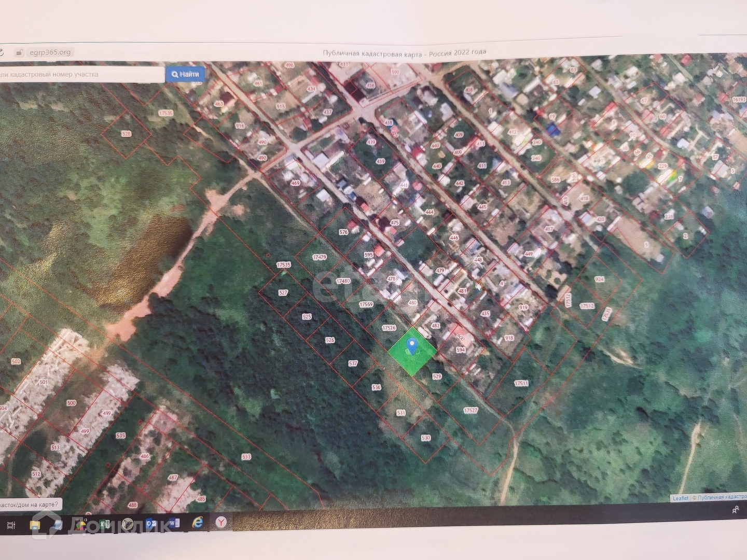Click parcel label 449
The width and height of the screenshot is (747, 560).
pos(529,254)
